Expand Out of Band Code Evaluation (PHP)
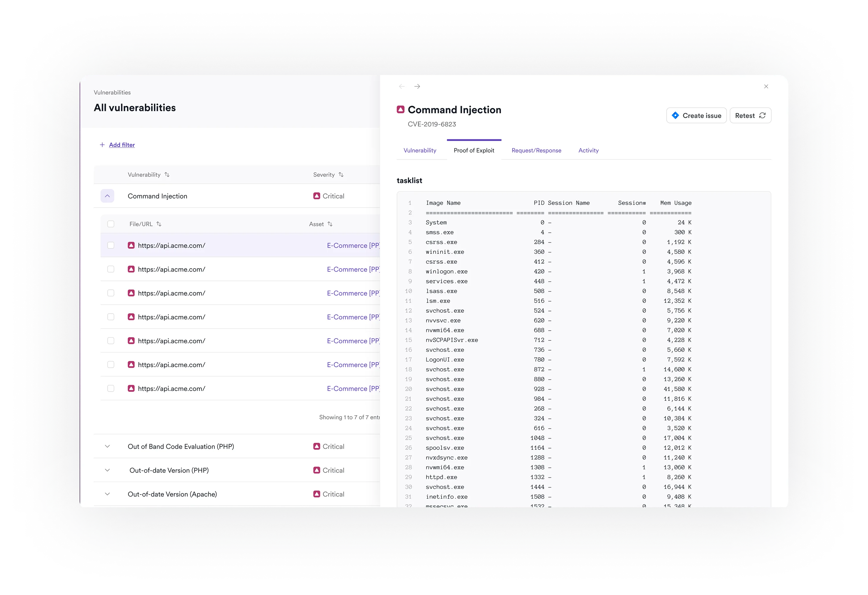This screenshot has width=868, height=595. point(107,446)
